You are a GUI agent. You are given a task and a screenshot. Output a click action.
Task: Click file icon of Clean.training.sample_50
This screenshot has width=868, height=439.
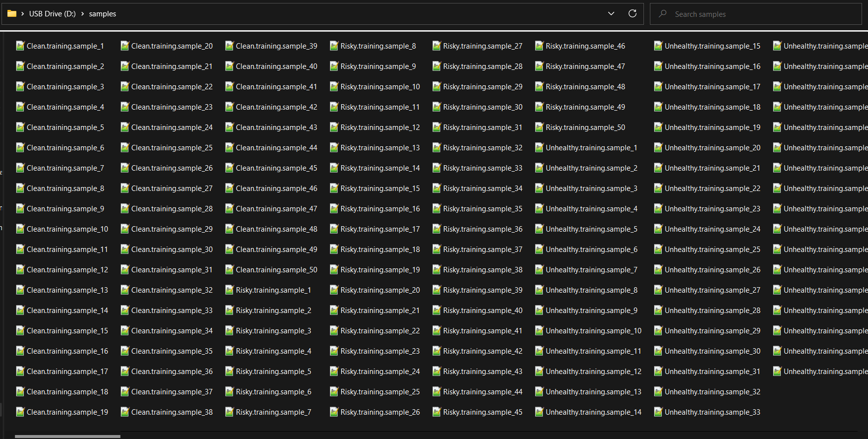click(x=229, y=270)
